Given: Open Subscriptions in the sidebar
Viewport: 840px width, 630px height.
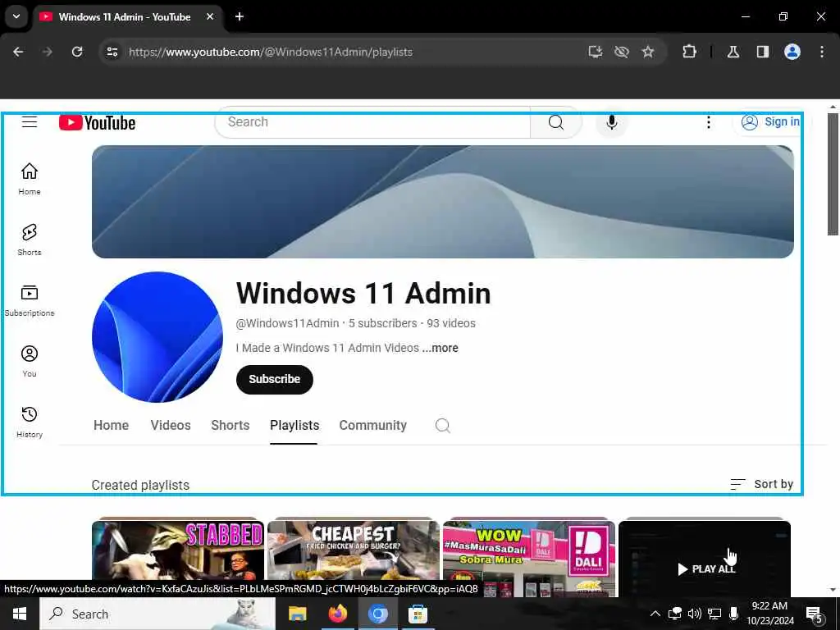Looking at the screenshot, I should pos(30,300).
